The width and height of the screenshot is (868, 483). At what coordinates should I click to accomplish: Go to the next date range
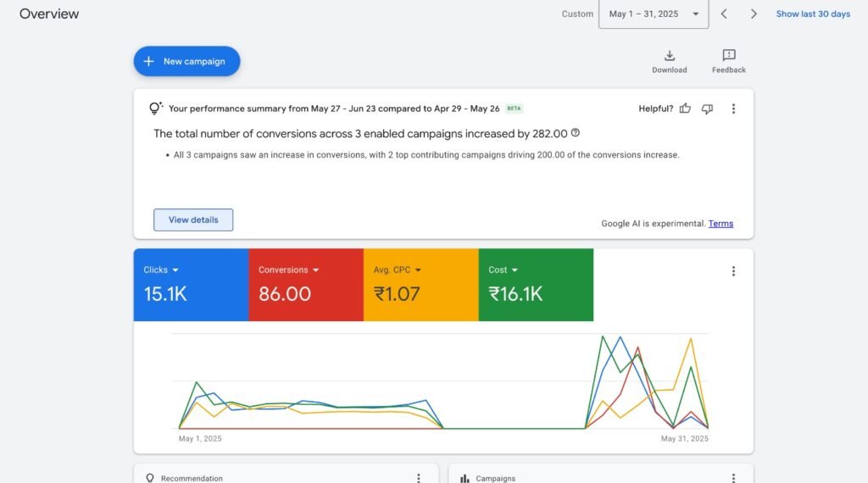754,14
